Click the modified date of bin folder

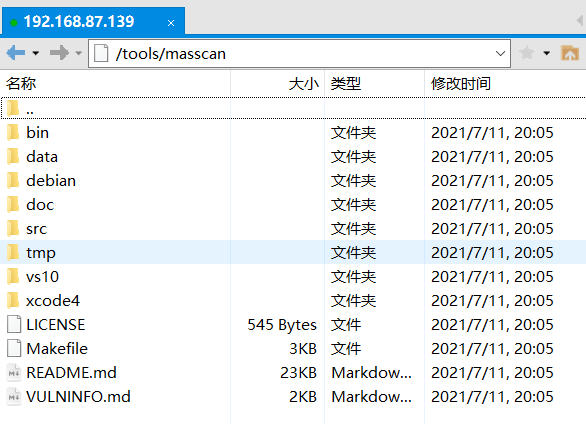[x=492, y=133]
